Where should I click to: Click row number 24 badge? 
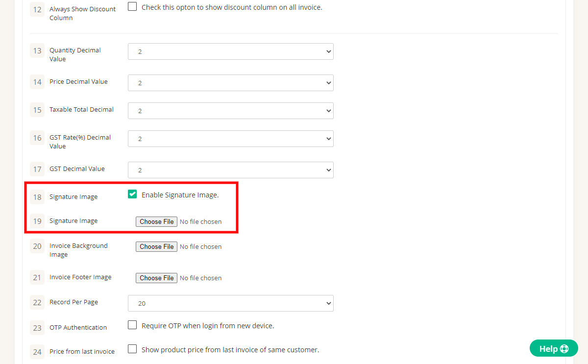[37, 352]
